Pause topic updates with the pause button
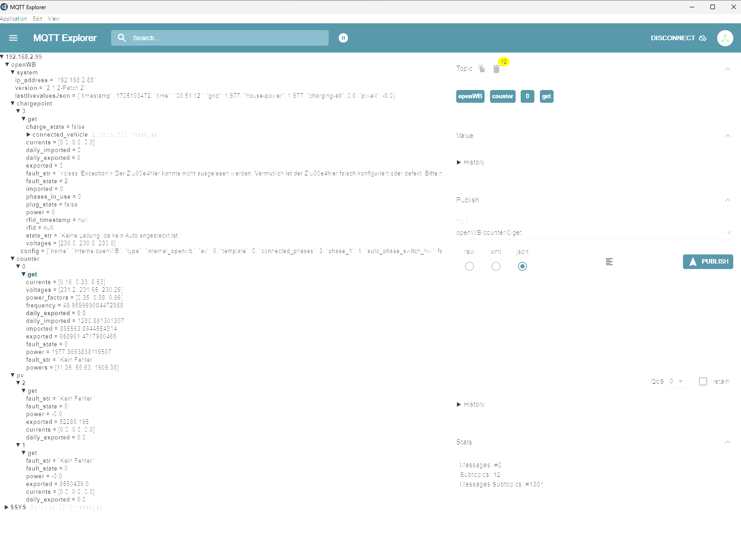 [x=343, y=38]
